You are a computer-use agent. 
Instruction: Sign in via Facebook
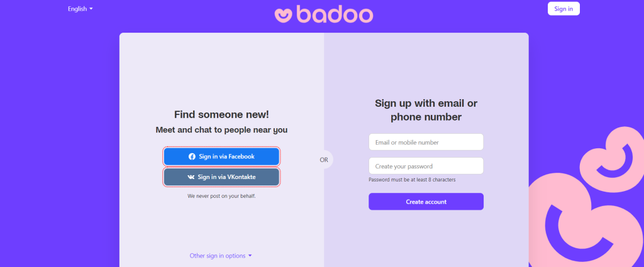(x=221, y=156)
